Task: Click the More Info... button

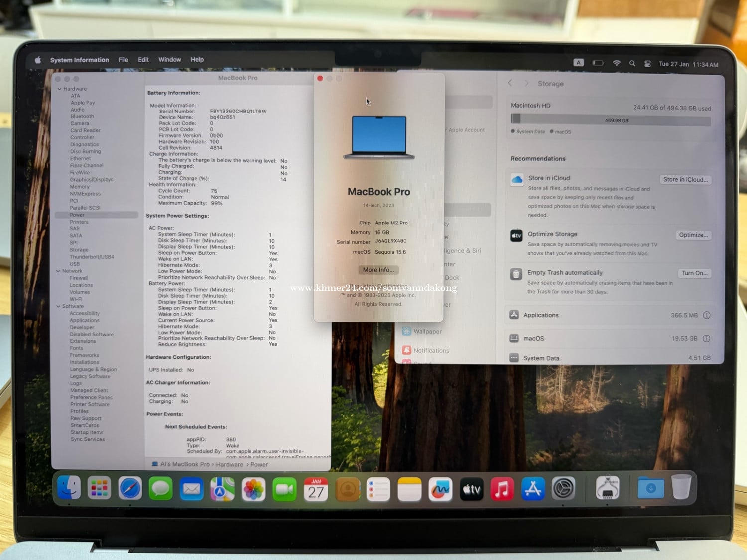Action: tap(378, 270)
